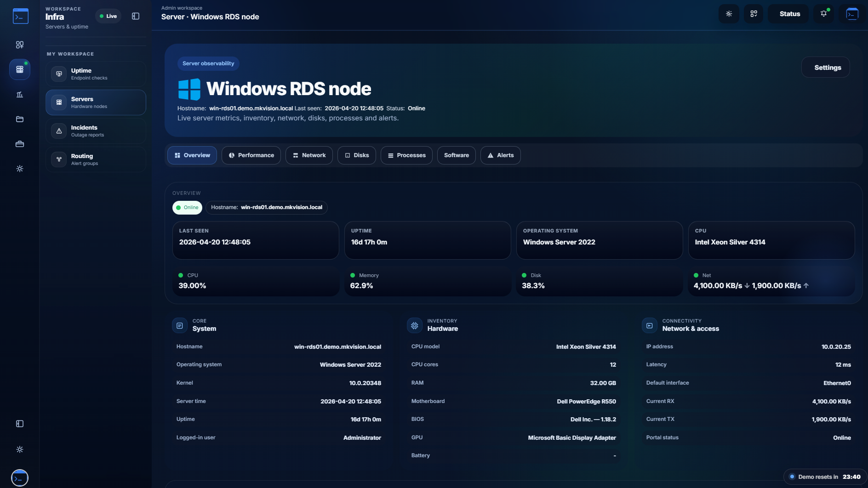Open the Network tab

[x=309, y=155]
